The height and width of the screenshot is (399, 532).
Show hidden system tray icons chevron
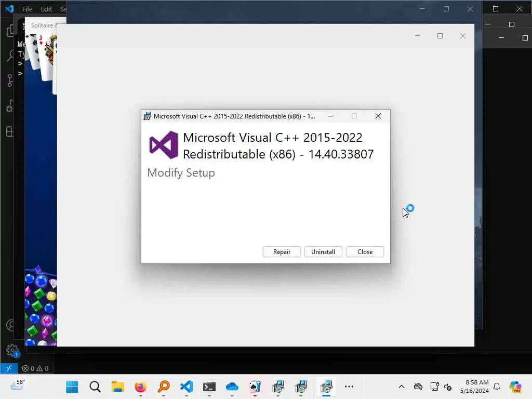point(402,387)
